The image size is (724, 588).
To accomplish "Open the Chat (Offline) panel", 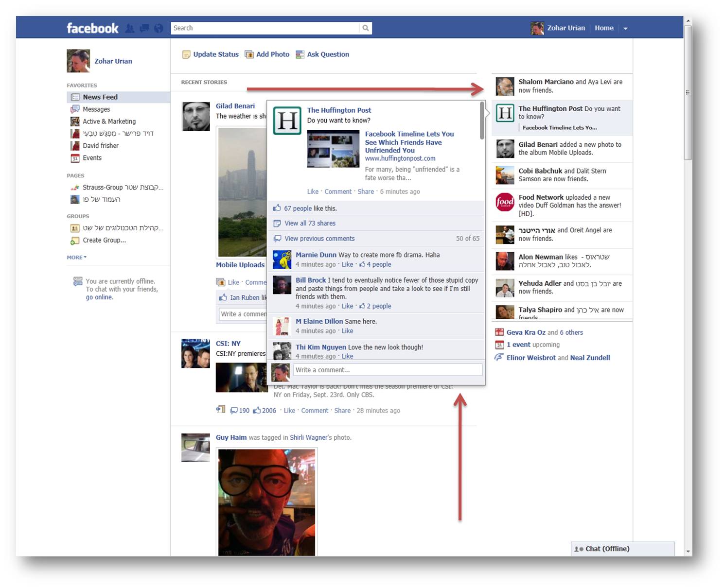I will (x=622, y=549).
